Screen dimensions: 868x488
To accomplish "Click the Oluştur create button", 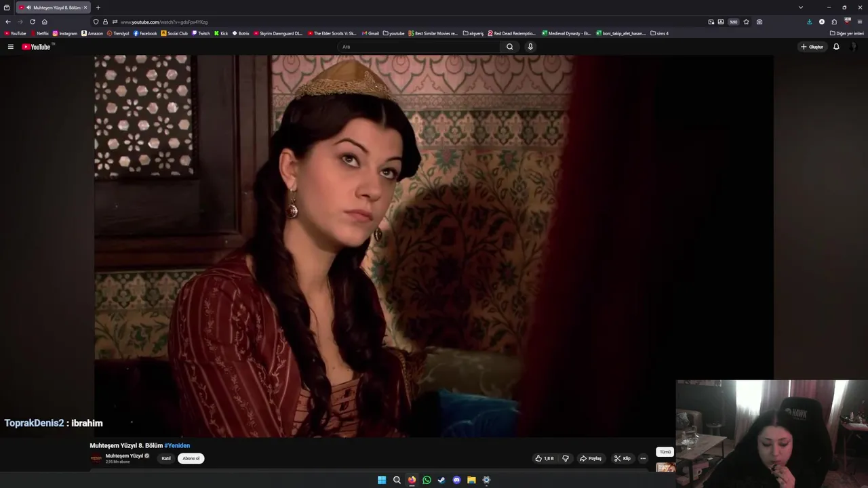I will pyautogui.click(x=812, y=47).
